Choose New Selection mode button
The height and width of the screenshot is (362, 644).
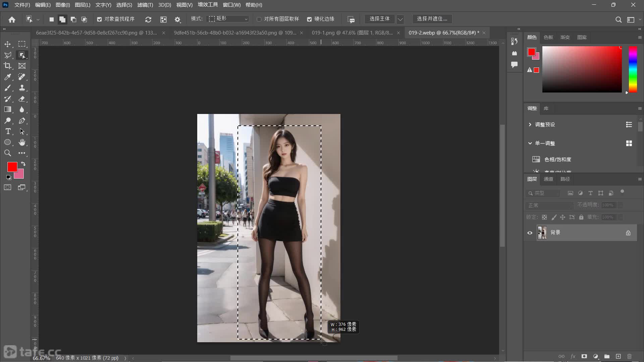51,19
